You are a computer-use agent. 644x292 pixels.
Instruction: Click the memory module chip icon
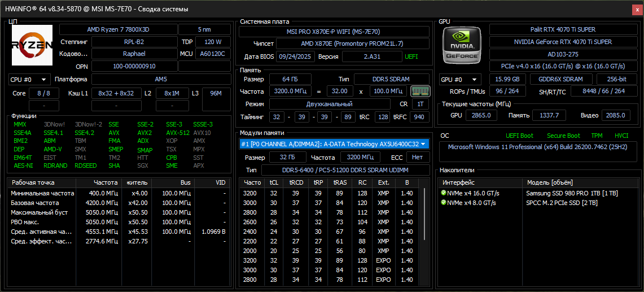pyautogui.click(x=420, y=91)
